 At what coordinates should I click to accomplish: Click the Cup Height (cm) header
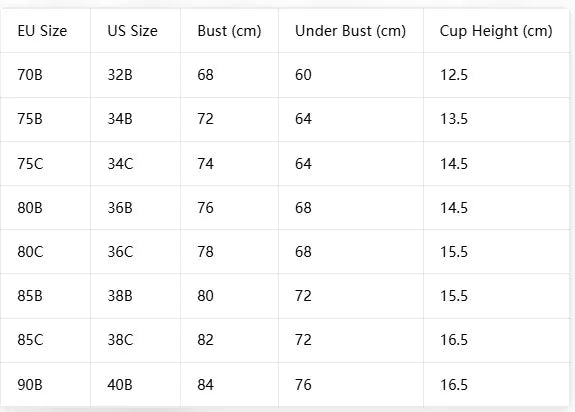pyautogui.click(x=496, y=31)
